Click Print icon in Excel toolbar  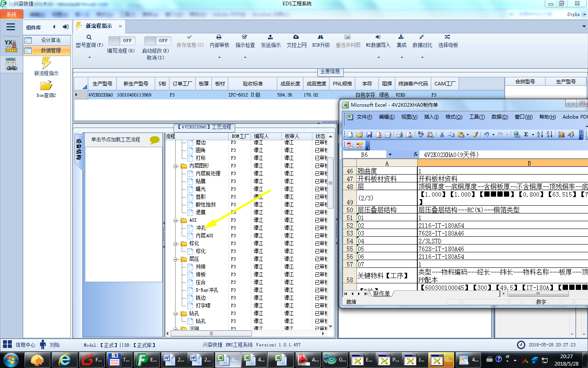(x=399, y=135)
